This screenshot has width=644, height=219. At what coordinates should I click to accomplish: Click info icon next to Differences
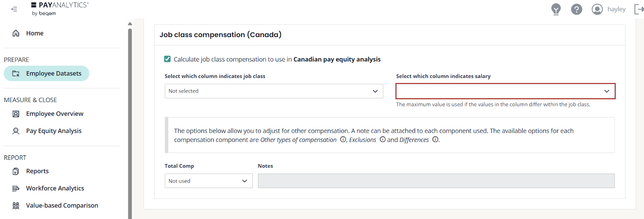pos(435,140)
